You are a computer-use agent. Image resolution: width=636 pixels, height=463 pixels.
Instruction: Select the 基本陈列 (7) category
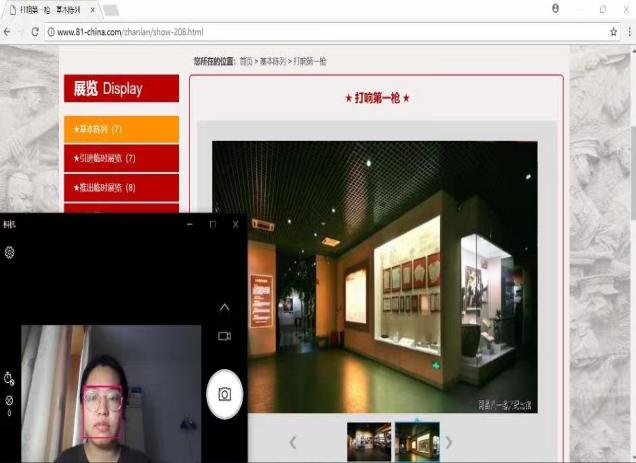point(121,129)
